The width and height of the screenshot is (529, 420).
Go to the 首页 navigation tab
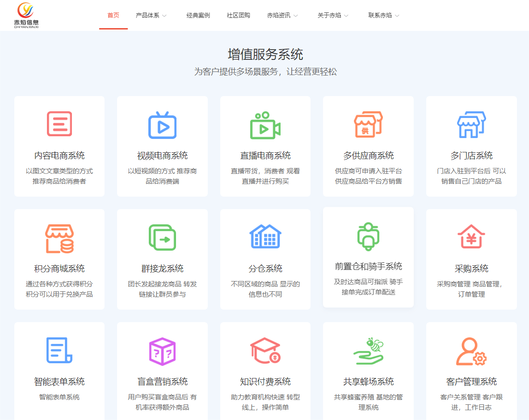pos(113,16)
